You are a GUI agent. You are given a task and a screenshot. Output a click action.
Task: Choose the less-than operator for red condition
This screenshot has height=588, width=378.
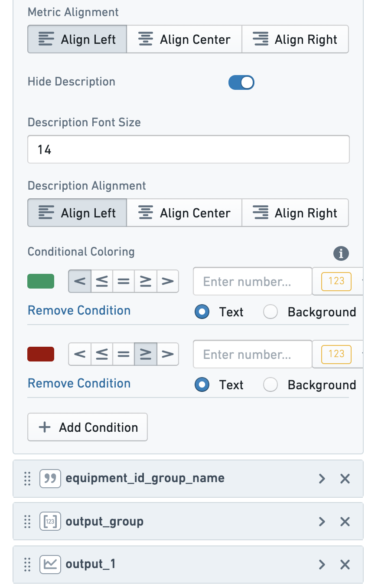(80, 354)
